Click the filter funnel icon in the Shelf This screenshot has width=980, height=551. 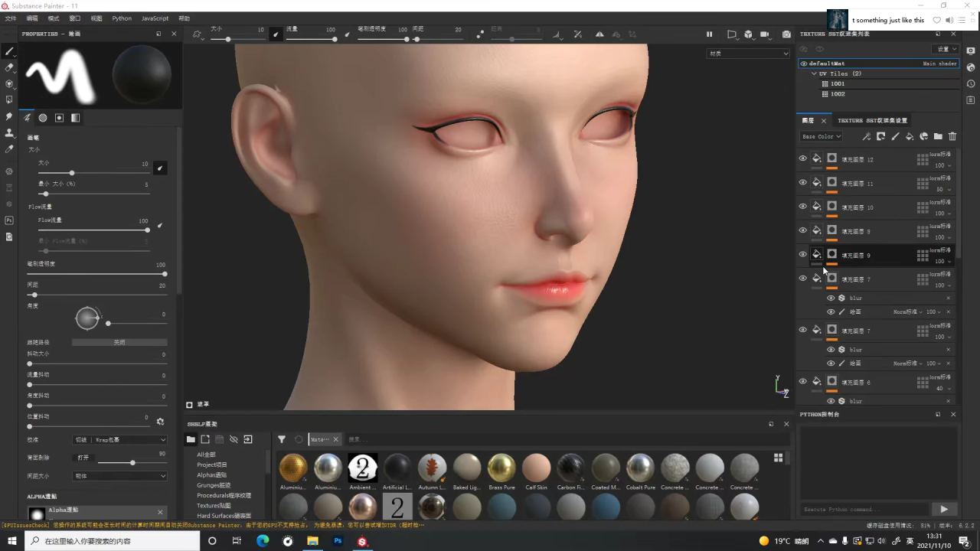[282, 439]
